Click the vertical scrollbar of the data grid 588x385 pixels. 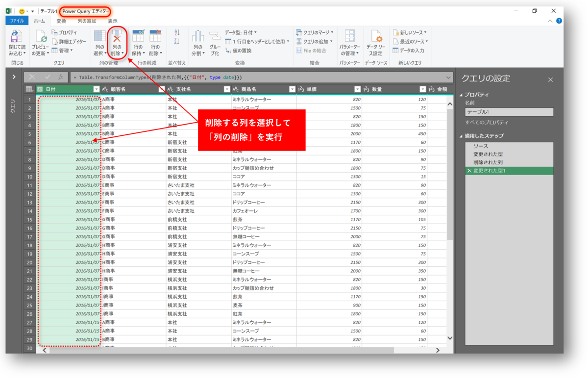point(450,174)
